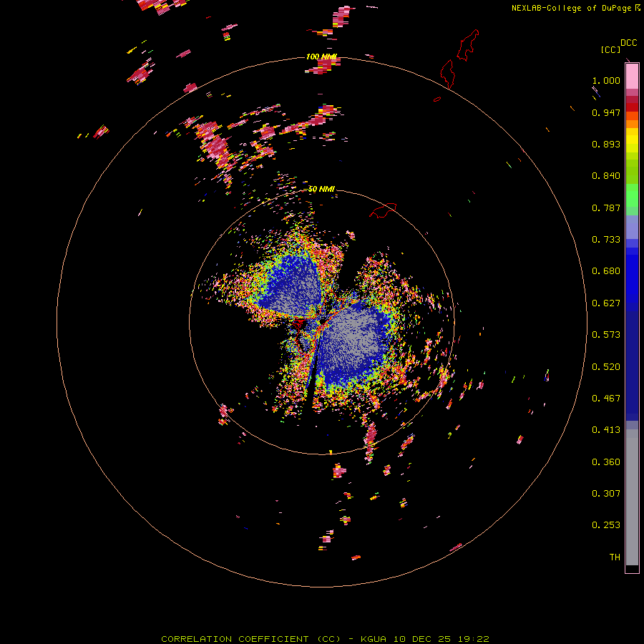The height and width of the screenshot is (644, 644).
Task: Select the 0.573 scale value
Action: 606,335
